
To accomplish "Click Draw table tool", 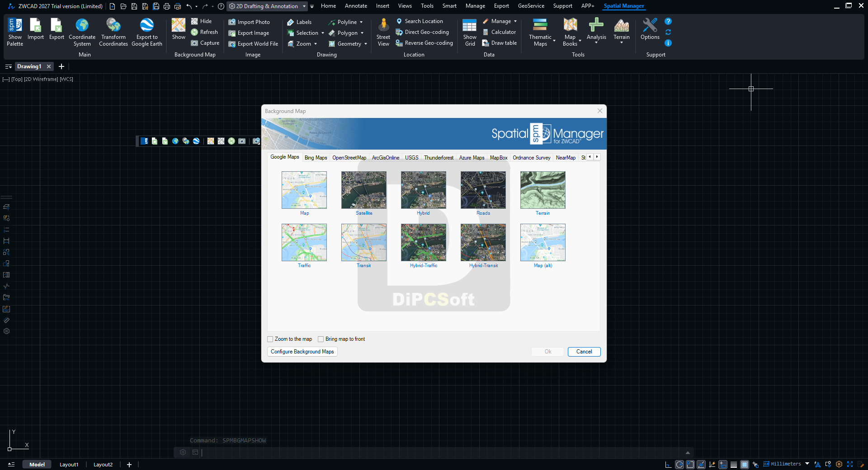I will tap(500, 43).
